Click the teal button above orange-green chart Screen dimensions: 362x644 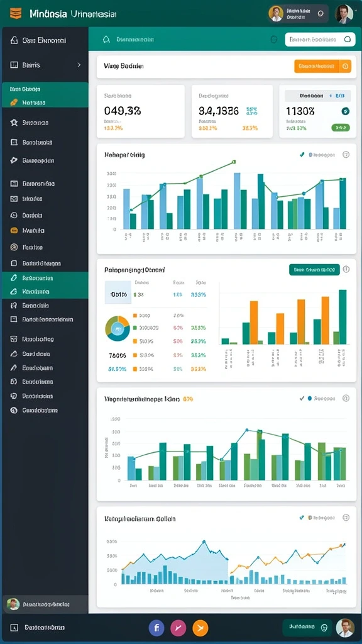314,270
